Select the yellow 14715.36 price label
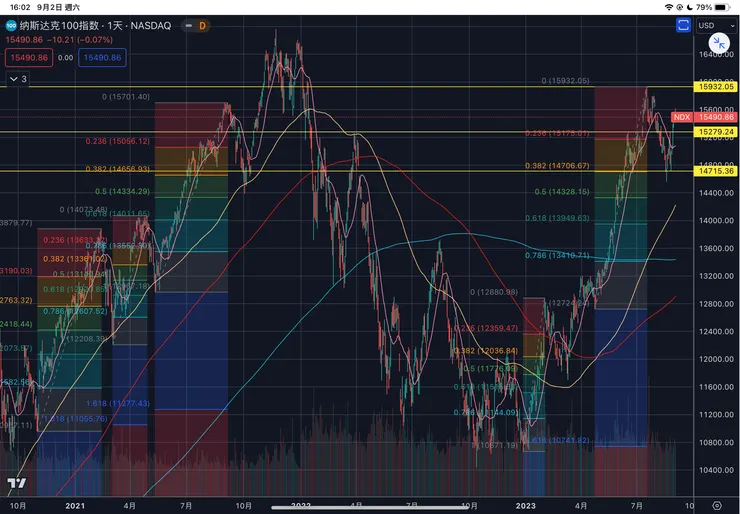740x514 pixels. (716, 171)
